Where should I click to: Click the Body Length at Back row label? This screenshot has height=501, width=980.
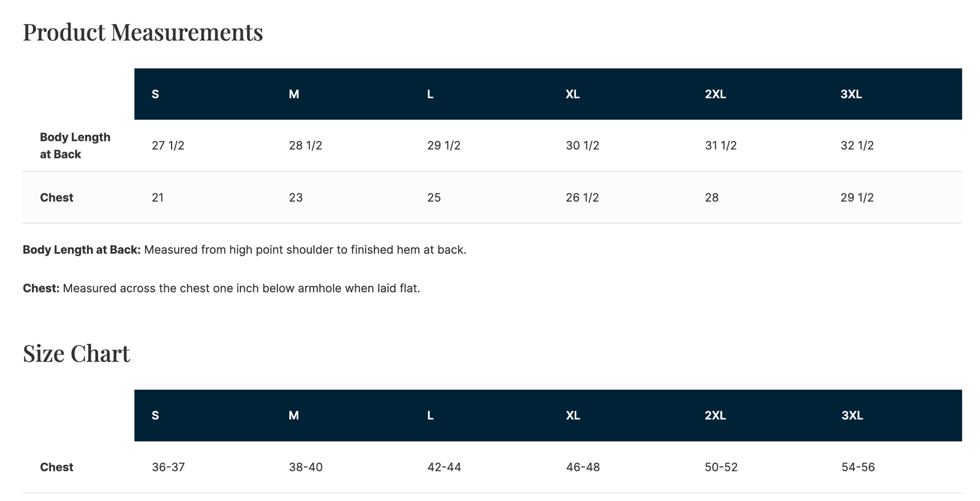pos(75,146)
